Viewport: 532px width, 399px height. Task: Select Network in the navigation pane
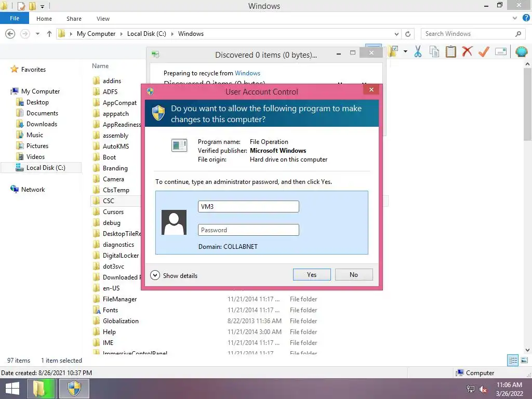point(33,189)
